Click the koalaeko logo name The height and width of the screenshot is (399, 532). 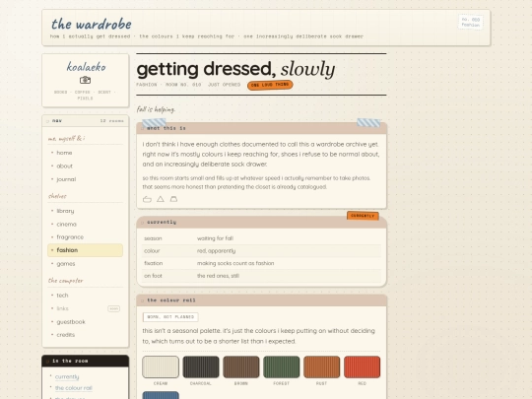[86, 67]
